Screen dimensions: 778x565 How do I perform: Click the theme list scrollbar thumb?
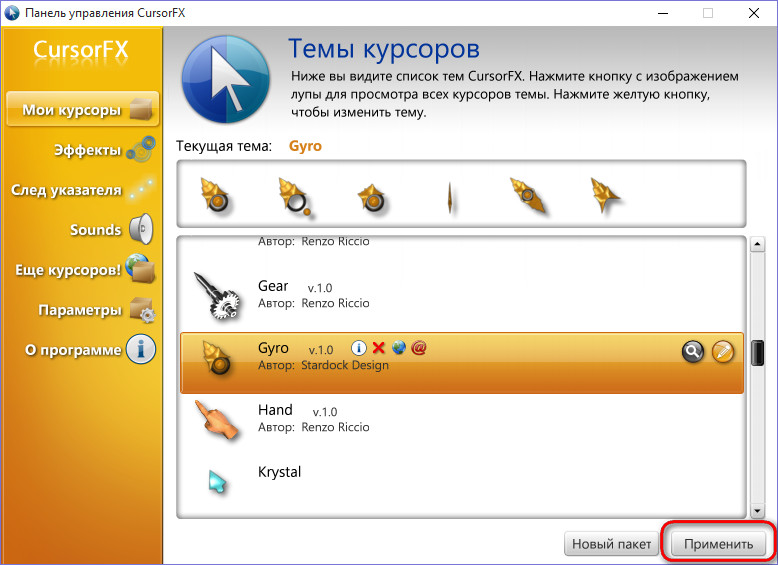tap(757, 353)
